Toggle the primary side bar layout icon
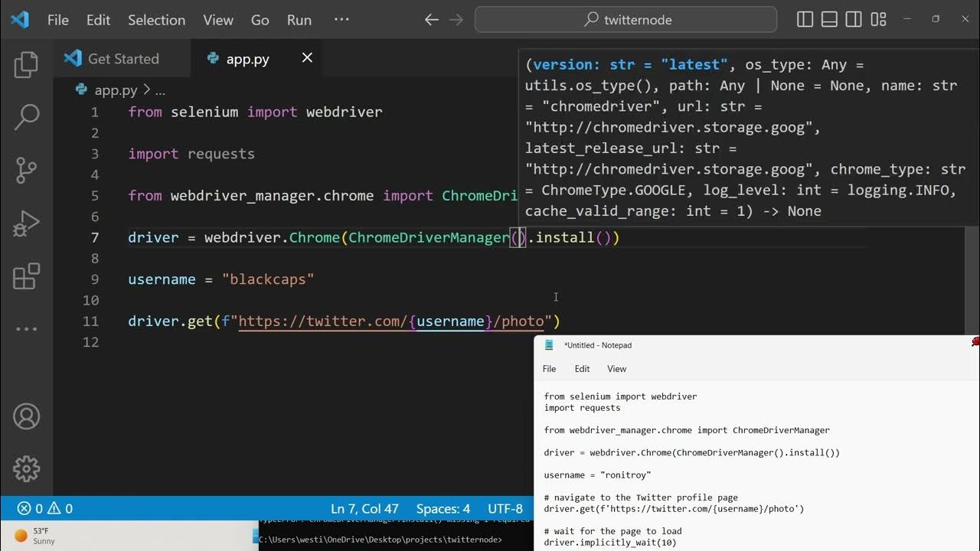 tap(805, 20)
